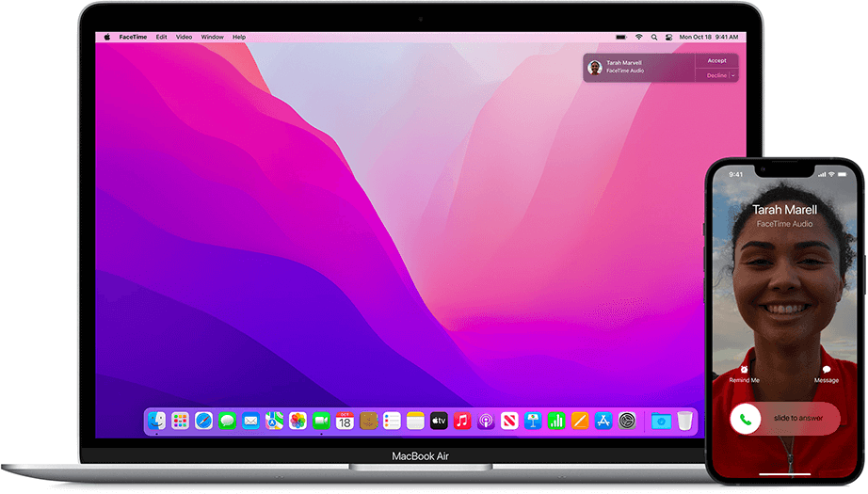
Task: Open the Window menu in menu bar
Action: point(212,37)
